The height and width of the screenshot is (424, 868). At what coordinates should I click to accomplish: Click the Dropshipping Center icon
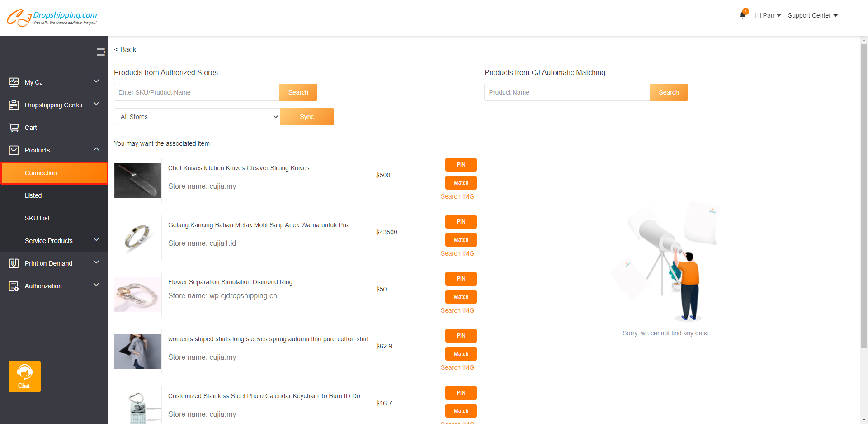14,105
